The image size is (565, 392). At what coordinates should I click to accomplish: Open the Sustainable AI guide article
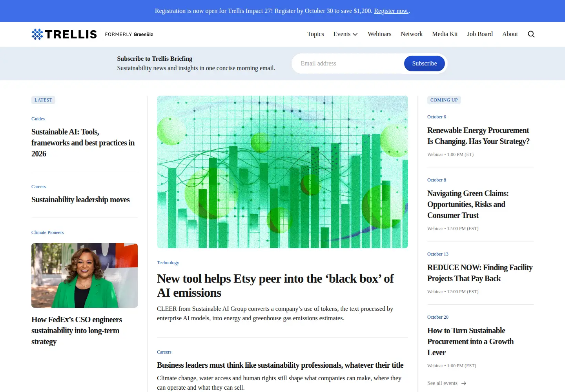point(83,143)
